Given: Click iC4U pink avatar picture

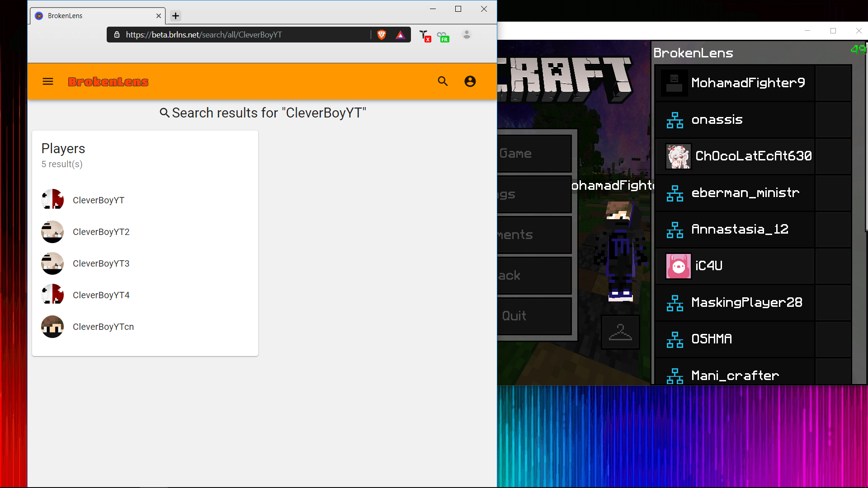Looking at the screenshot, I should [x=678, y=266].
